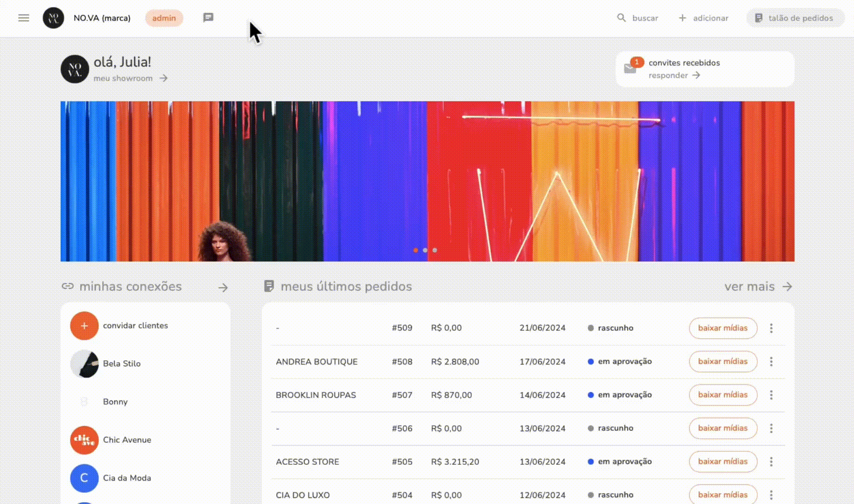Viewport: 854px width, 504px height.
Task: Open the hamburger navigation menu
Action: [x=23, y=18]
